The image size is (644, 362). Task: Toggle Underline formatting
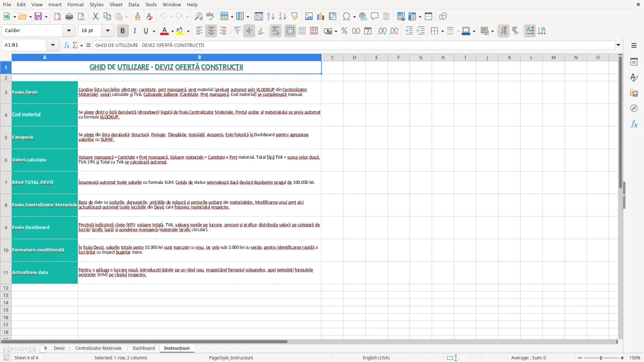(145, 31)
